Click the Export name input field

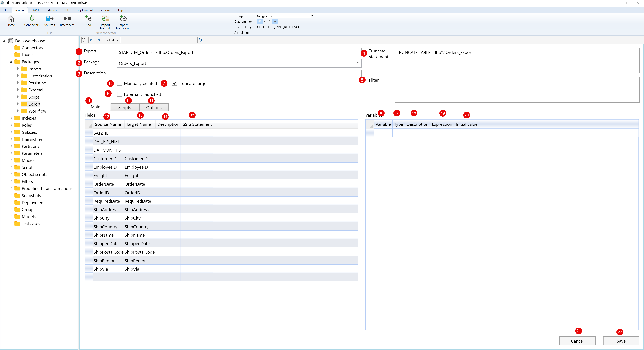pos(239,52)
